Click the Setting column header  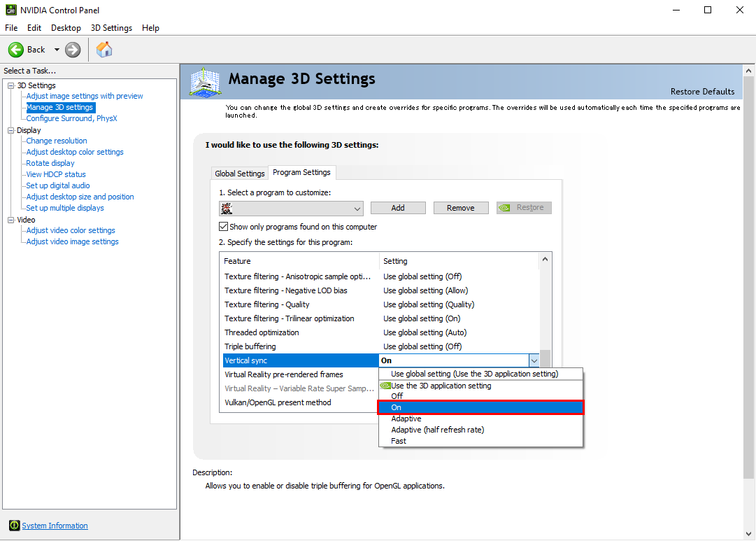pos(459,261)
